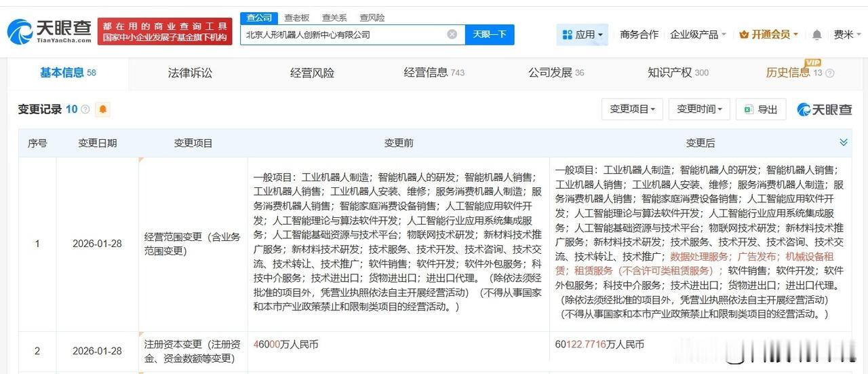Open the 变更时间 filter dropdown
This screenshot has height=374, width=868.
pyautogui.click(x=699, y=109)
